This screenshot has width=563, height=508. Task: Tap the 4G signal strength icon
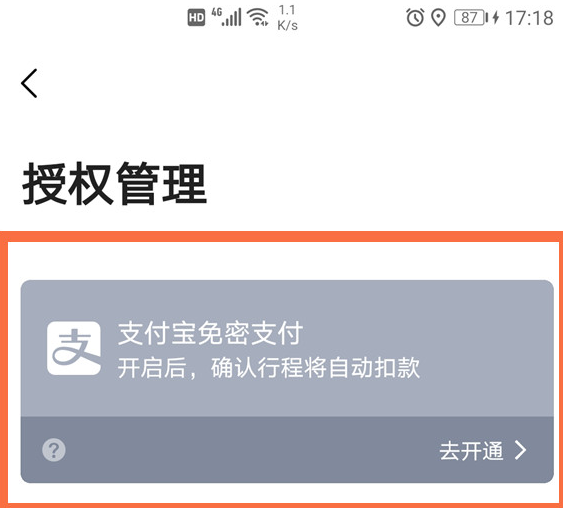[x=226, y=17]
